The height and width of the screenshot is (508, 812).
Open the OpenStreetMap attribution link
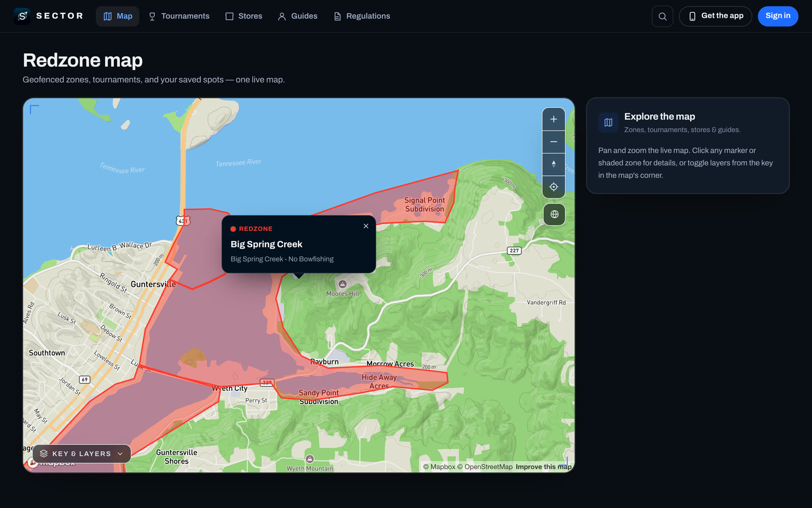click(485, 467)
